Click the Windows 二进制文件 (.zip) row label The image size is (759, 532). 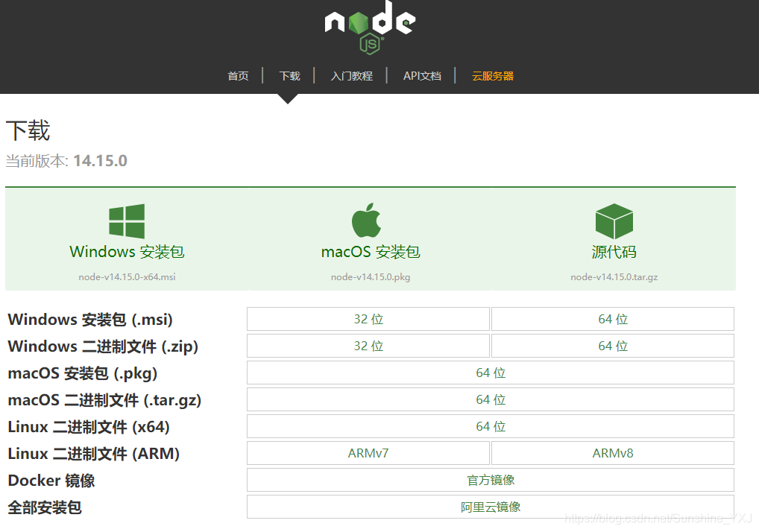[103, 346]
